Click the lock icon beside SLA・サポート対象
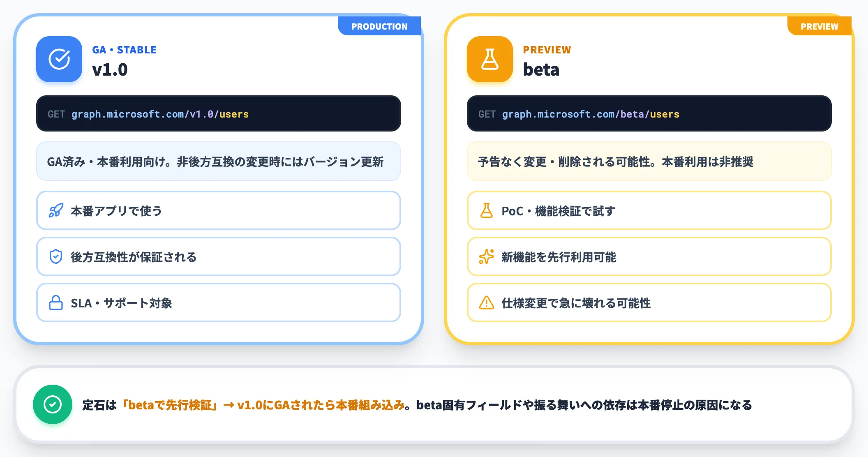 (x=56, y=302)
